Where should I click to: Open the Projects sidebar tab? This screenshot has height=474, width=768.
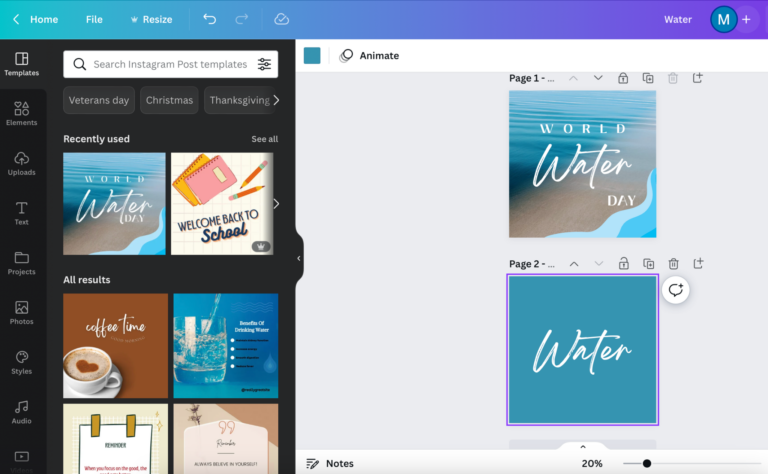(x=22, y=263)
